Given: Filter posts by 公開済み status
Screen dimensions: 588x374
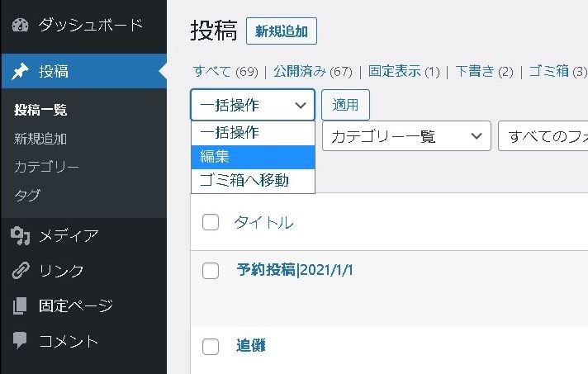Looking at the screenshot, I should [x=301, y=72].
